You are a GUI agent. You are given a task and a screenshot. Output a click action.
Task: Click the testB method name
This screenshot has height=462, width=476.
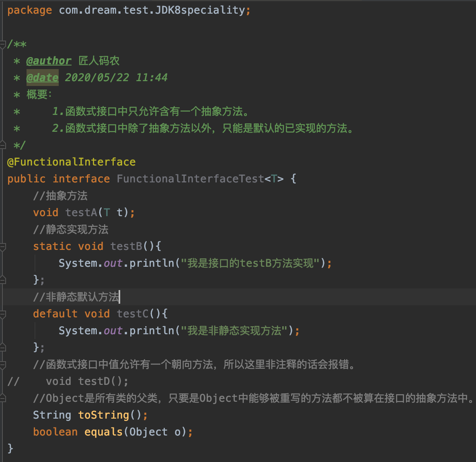(126, 246)
